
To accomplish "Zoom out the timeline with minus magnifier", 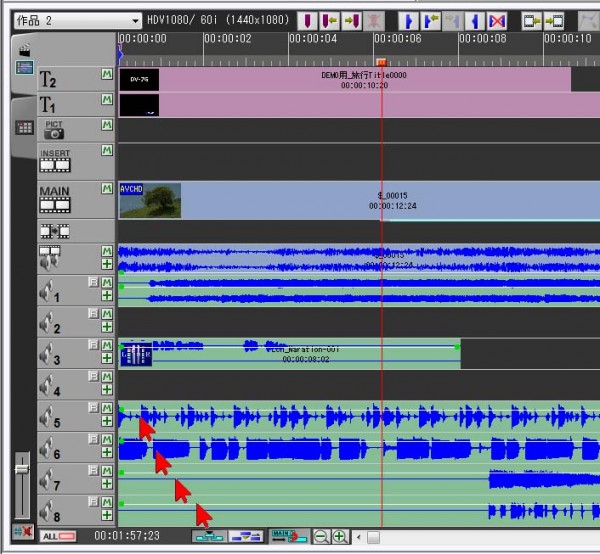I will (321, 536).
